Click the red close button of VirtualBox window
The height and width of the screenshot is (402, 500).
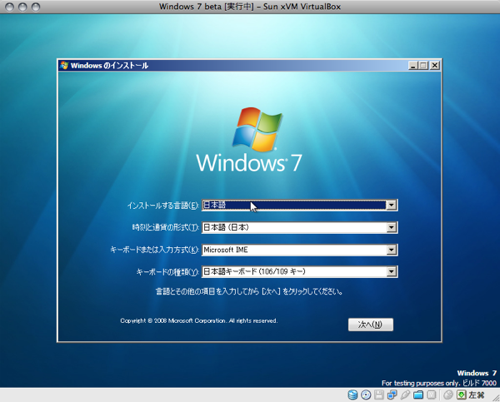[10, 7]
